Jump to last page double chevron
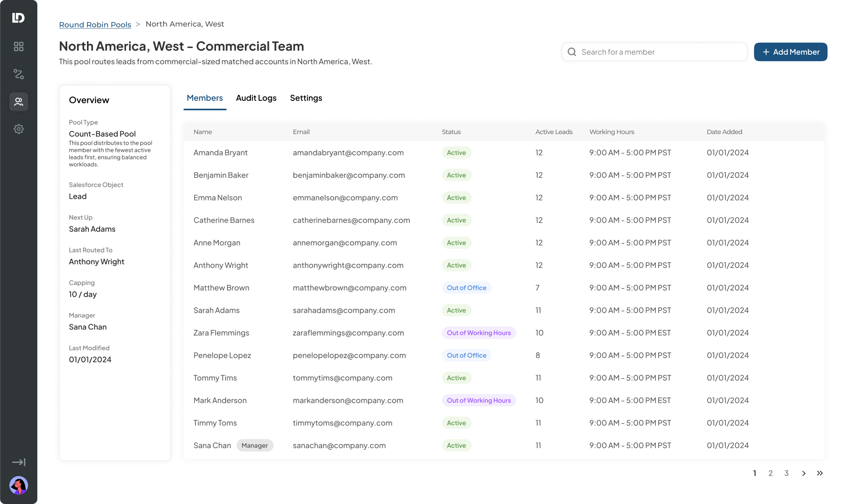This screenshot has width=848, height=504. [x=820, y=473]
